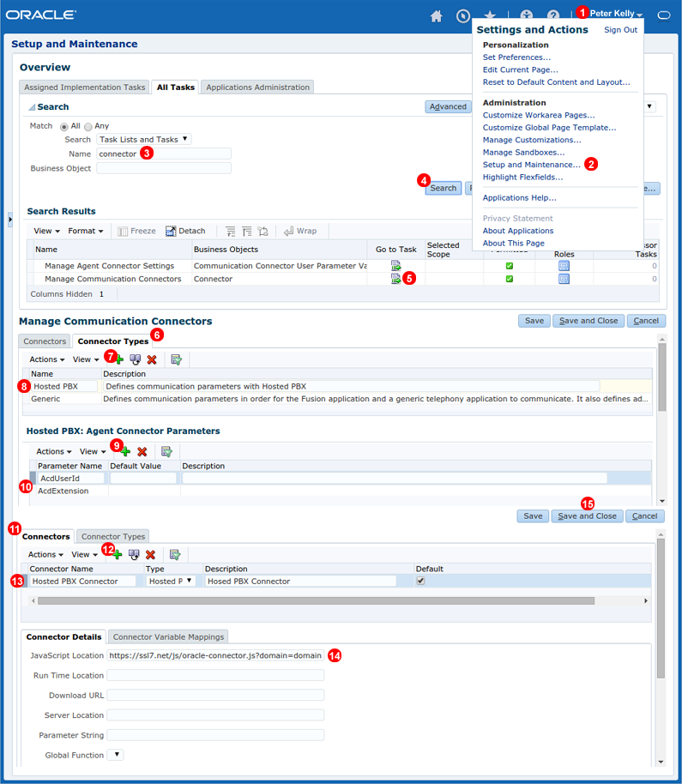
Task: Open the View menu in Search Results
Action: [46, 231]
